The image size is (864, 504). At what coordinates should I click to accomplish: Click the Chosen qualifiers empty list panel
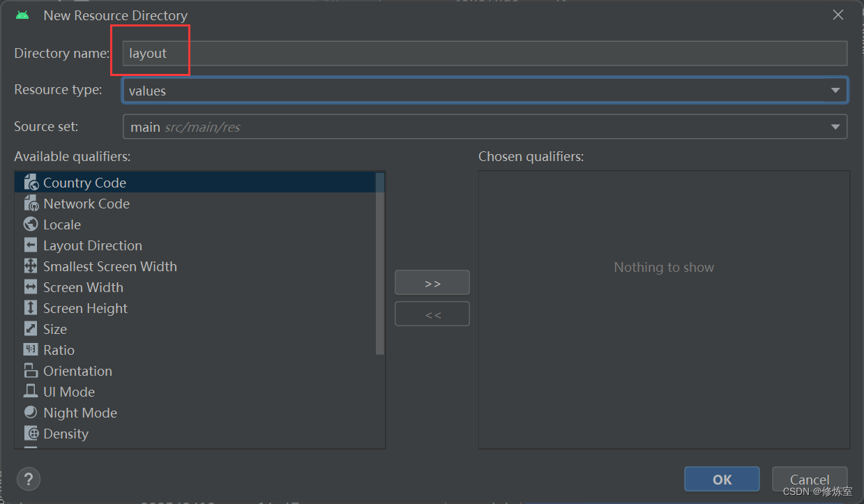(664, 310)
